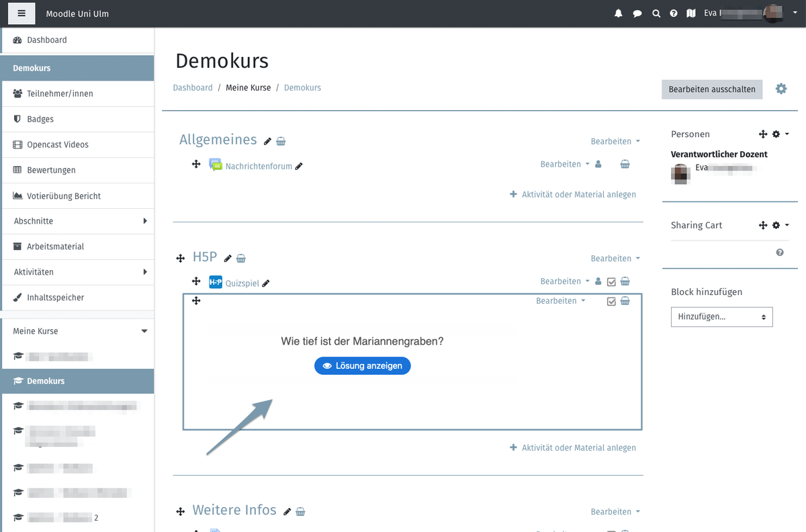Open the messages speech bubble icon

click(x=637, y=13)
